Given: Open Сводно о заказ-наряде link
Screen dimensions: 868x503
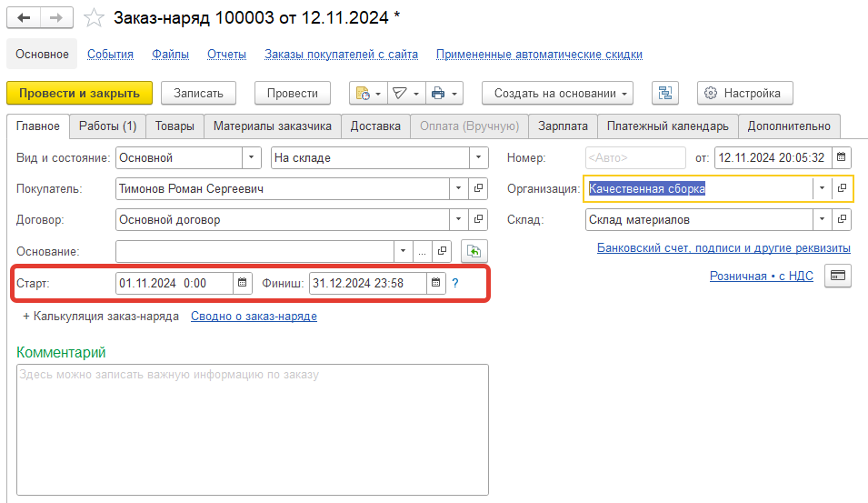Looking at the screenshot, I should coord(254,316).
